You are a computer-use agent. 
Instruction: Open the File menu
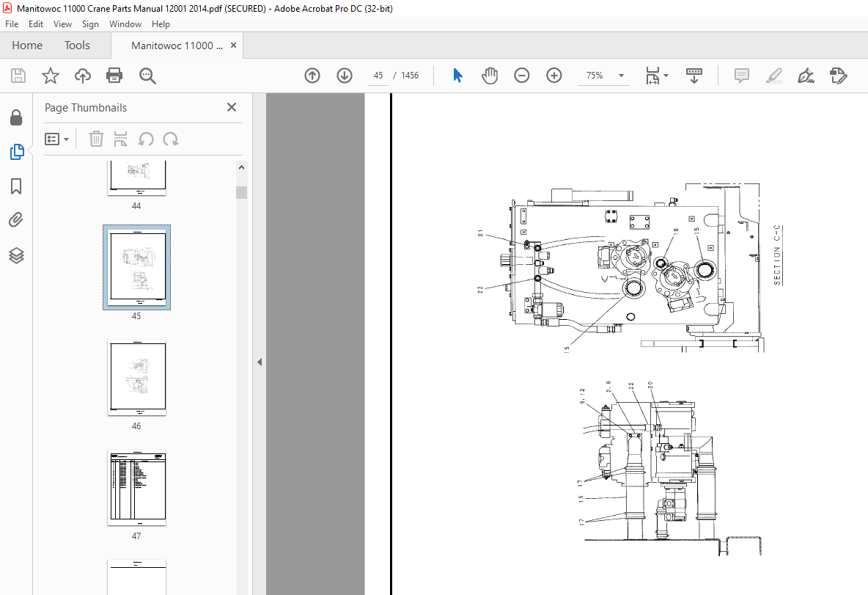point(12,23)
